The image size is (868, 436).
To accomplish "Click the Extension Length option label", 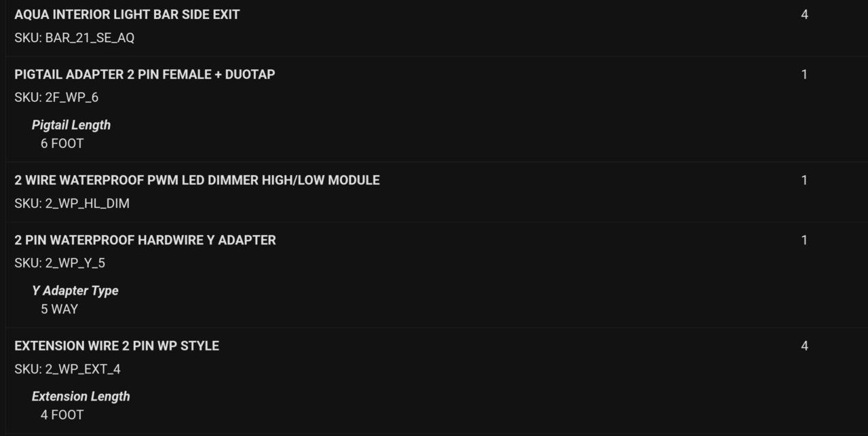I will pyautogui.click(x=81, y=397).
